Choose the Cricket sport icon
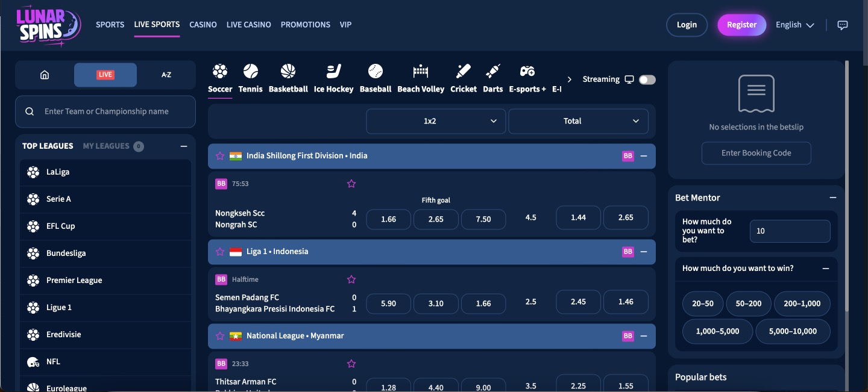The width and height of the screenshot is (868, 392). 463,72
